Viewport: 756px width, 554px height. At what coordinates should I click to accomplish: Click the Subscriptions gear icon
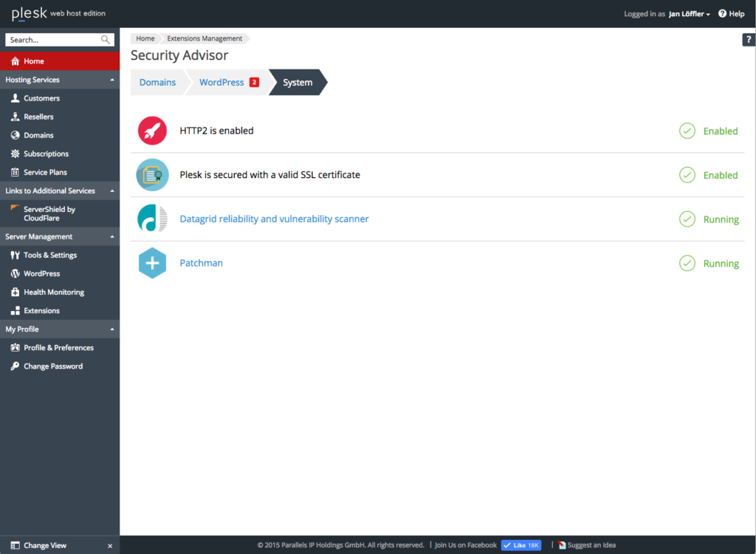(x=15, y=154)
